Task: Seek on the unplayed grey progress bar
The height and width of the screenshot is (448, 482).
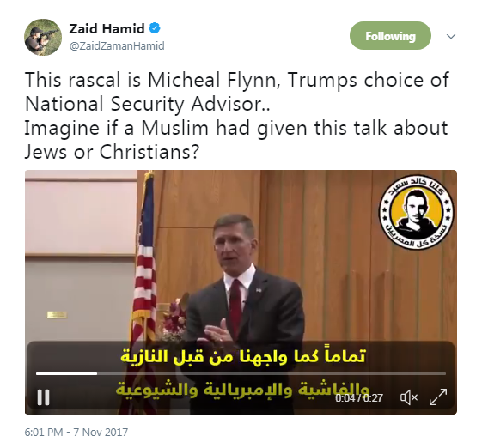Action: coord(272,373)
